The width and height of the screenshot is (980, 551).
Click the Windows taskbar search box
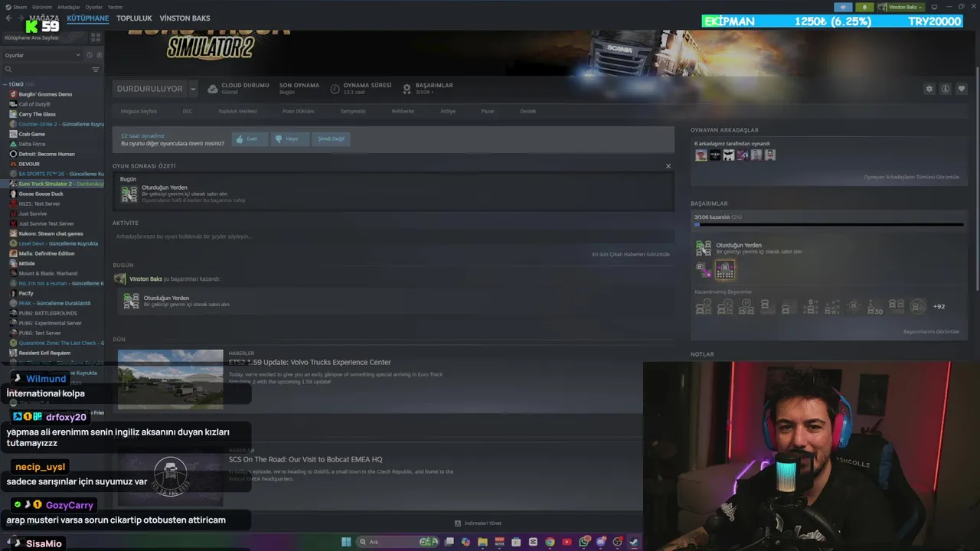[x=399, y=542]
